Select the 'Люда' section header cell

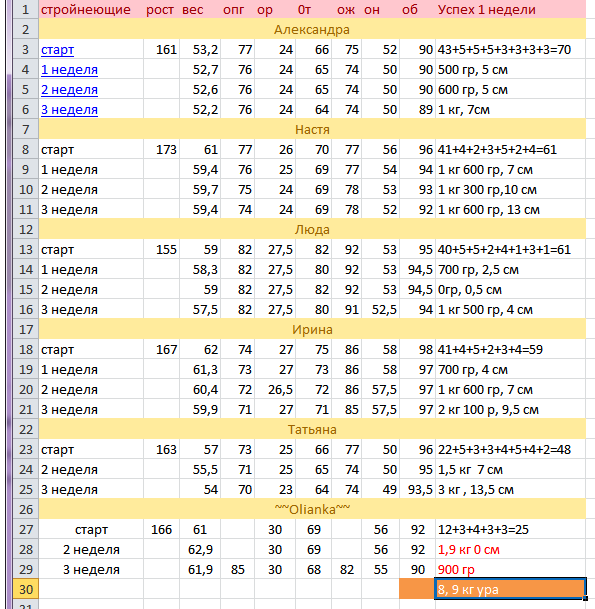point(312,230)
